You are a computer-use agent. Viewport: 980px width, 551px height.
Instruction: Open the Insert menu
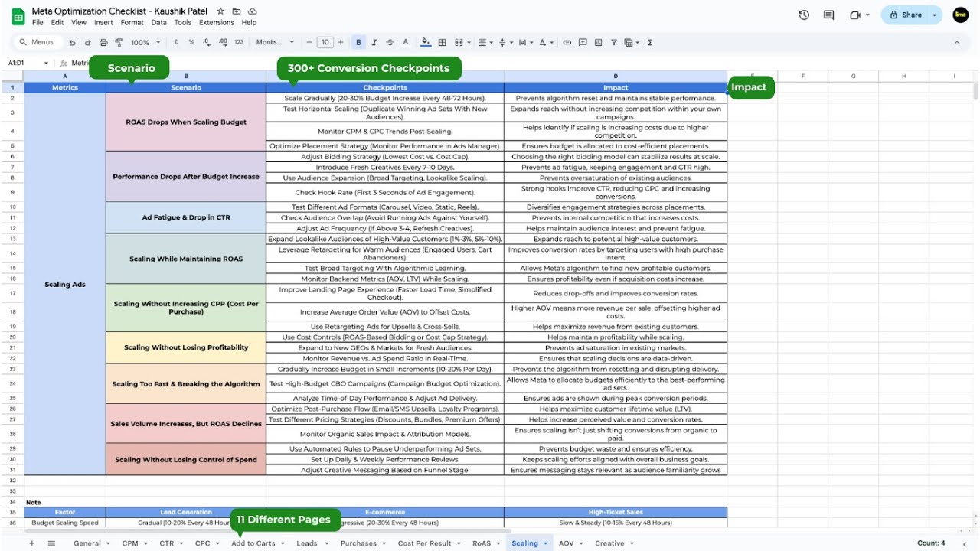pos(103,23)
